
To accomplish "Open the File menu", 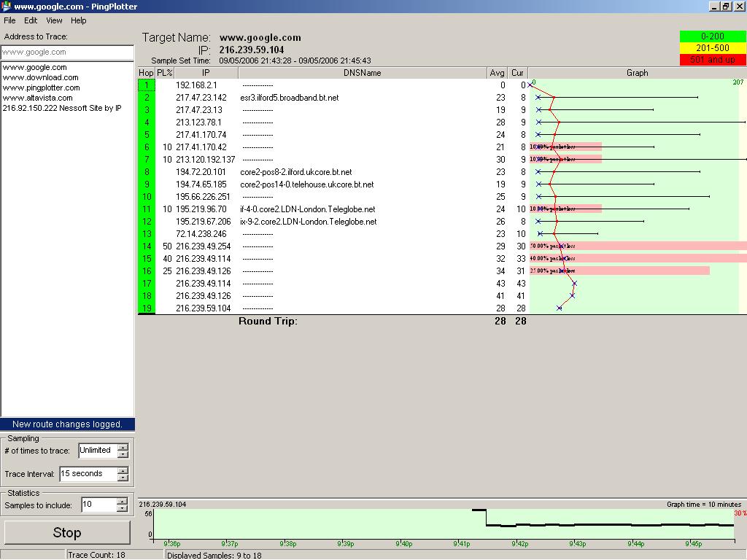I will click(9, 20).
